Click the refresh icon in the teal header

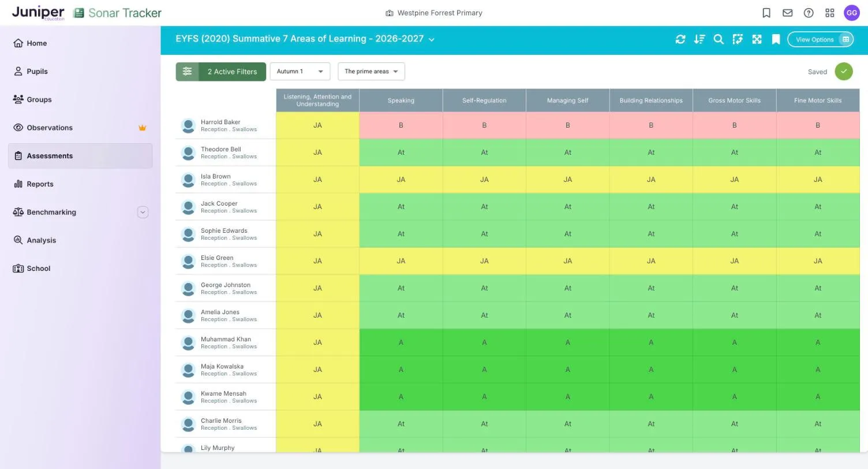[680, 39]
